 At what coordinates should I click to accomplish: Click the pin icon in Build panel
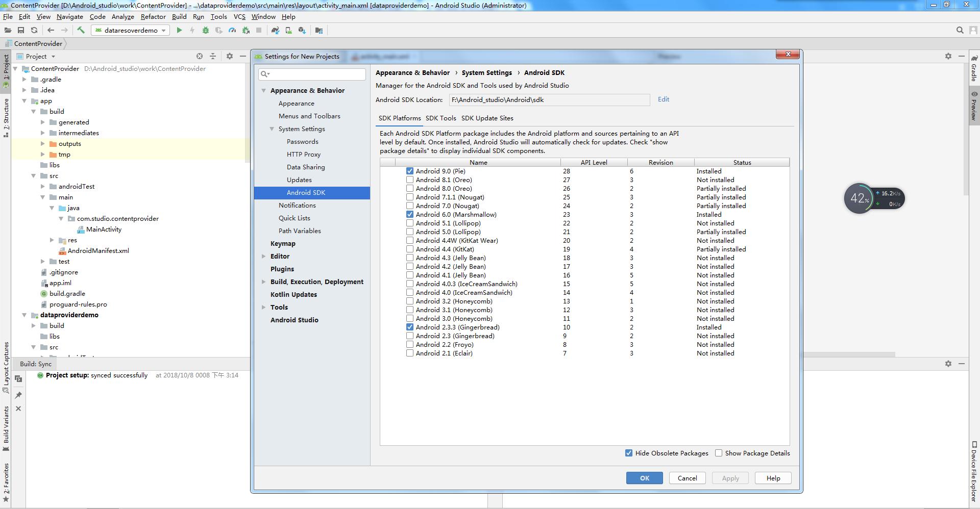pos(18,395)
